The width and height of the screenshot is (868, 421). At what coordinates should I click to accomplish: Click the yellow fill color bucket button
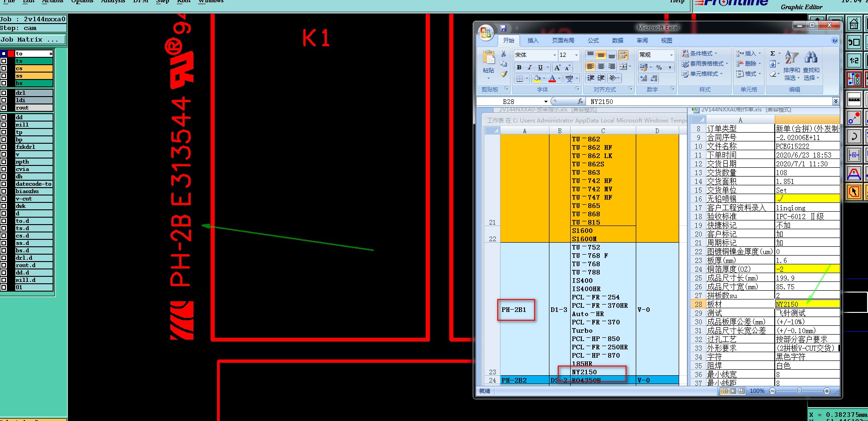tap(537, 79)
